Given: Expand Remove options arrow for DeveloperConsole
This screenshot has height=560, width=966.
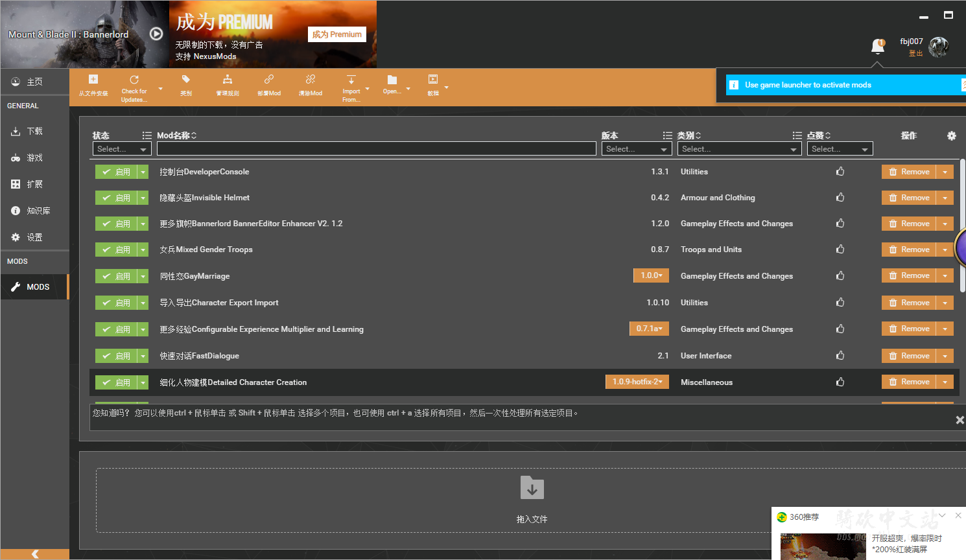Looking at the screenshot, I should click(x=945, y=172).
